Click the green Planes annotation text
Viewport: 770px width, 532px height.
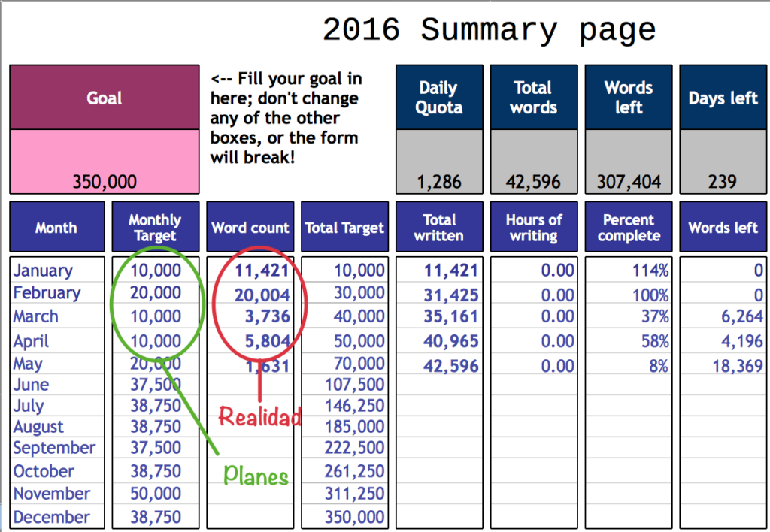(x=256, y=476)
